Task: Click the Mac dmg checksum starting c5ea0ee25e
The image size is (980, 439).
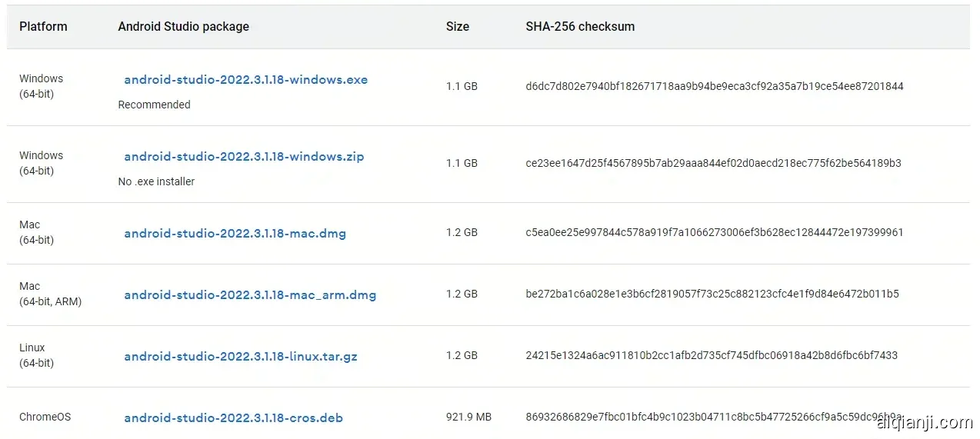Action: [714, 233]
